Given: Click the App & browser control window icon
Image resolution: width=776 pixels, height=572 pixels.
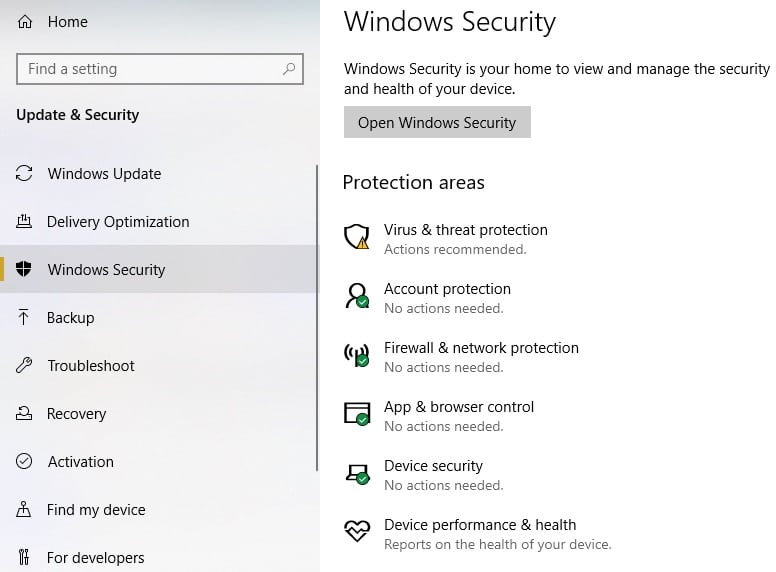Looking at the screenshot, I should 357,414.
